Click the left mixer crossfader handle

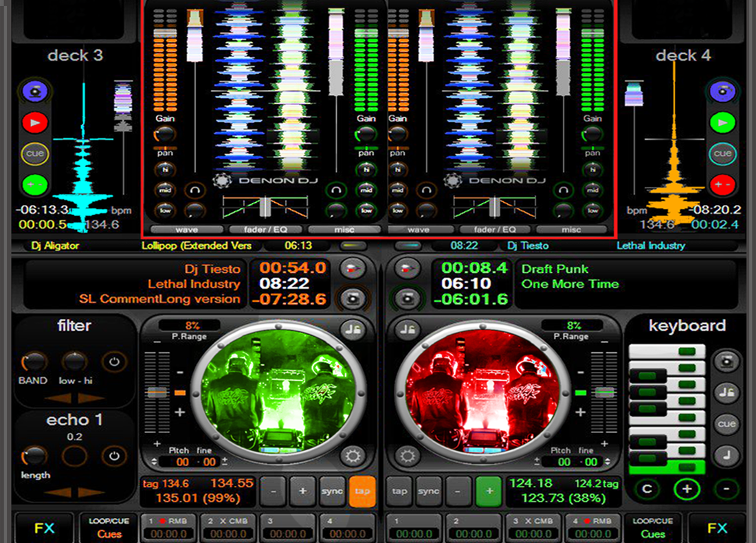[265, 207]
